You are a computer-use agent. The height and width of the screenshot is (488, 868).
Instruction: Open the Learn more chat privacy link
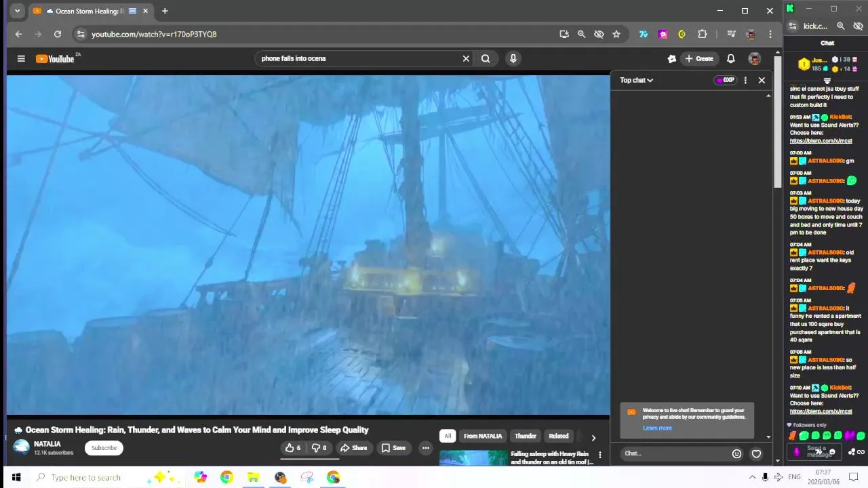point(657,428)
